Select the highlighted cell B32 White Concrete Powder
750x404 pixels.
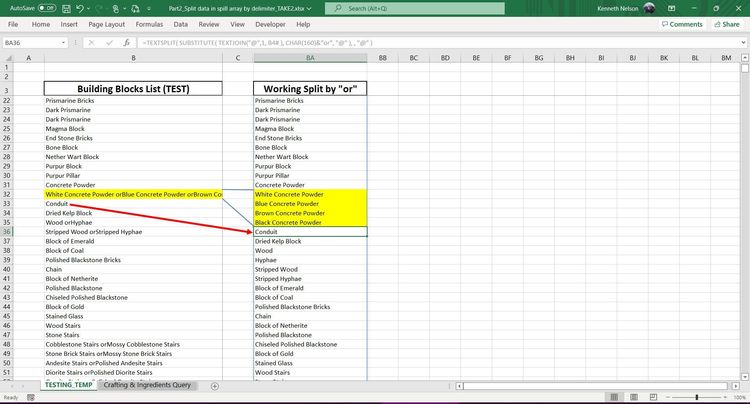[133, 195]
